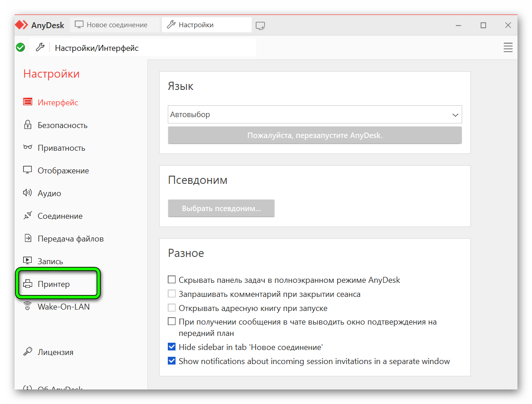Click the Выбрать псевдоним button
Image resolution: width=532 pixels, height=404 pixels.
click(x=221, y=208)
